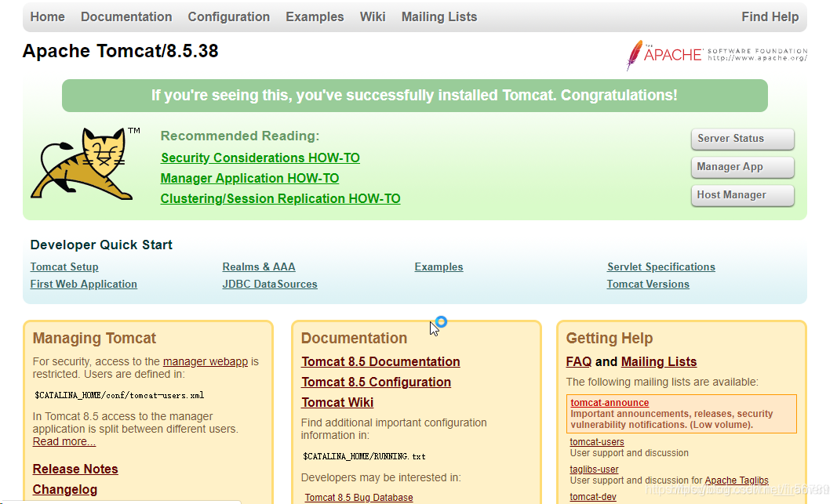Image resolution: width=837 pixels, height=504 pixels.
Task: Click the Host Manager button
Action: click(743, 195)
